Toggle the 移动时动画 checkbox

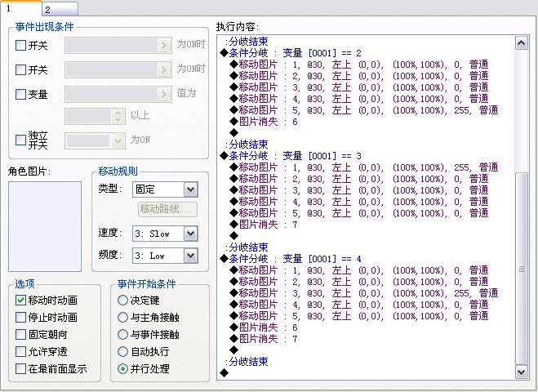click(x=20, y=300)
